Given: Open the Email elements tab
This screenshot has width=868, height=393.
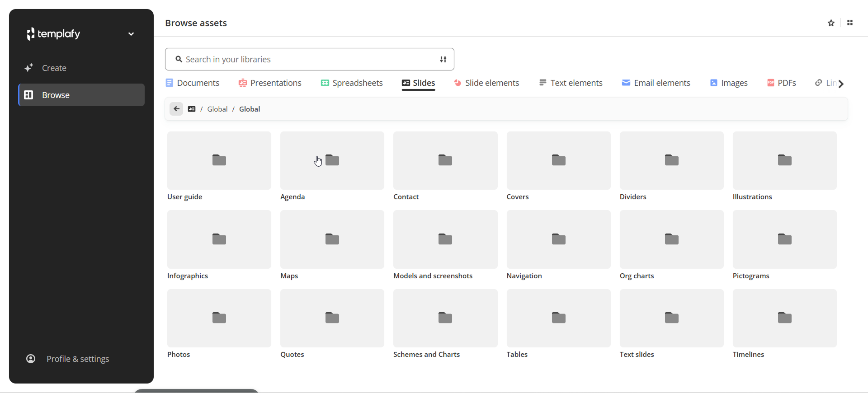Looking at the screenshot, I should (656, 83).
